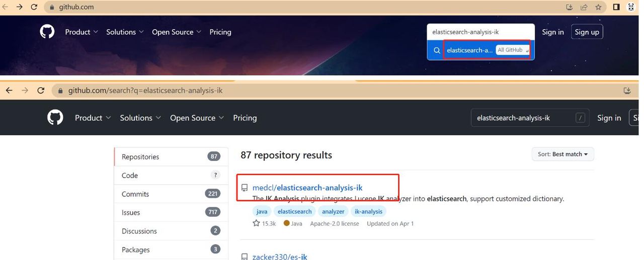Viewport: 644px width, 260px height.
Task: Click install icon in search results address bar
Action: click(627, 91)
